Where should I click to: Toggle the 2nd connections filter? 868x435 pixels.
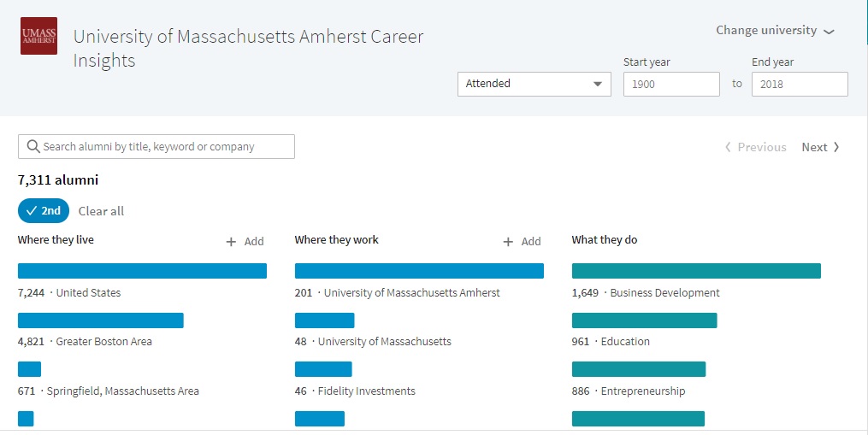pyautogui.click(x=44, y=211)
